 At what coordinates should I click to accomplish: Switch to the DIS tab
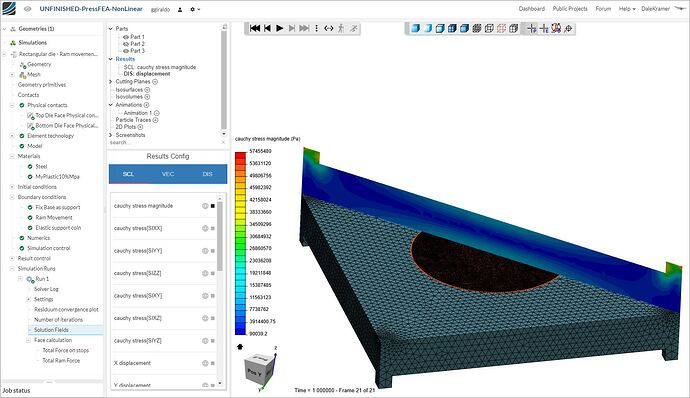pos(207,174)
